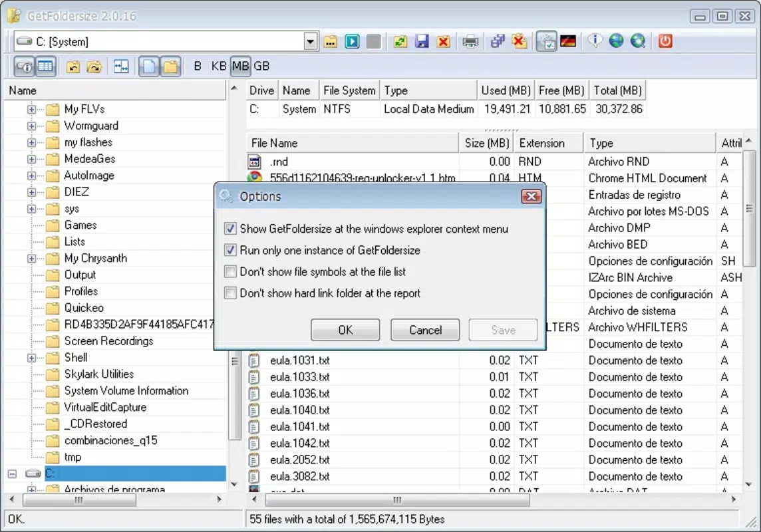Cancel the Options dialog
This screenshot has width=761, height=532.
click(x=425, y=330)
